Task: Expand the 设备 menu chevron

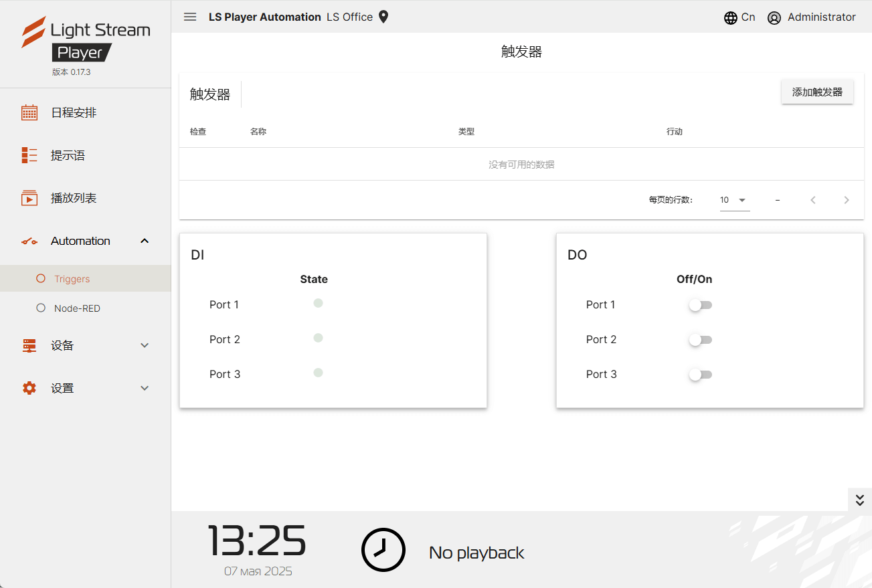Action: (145, 345)
